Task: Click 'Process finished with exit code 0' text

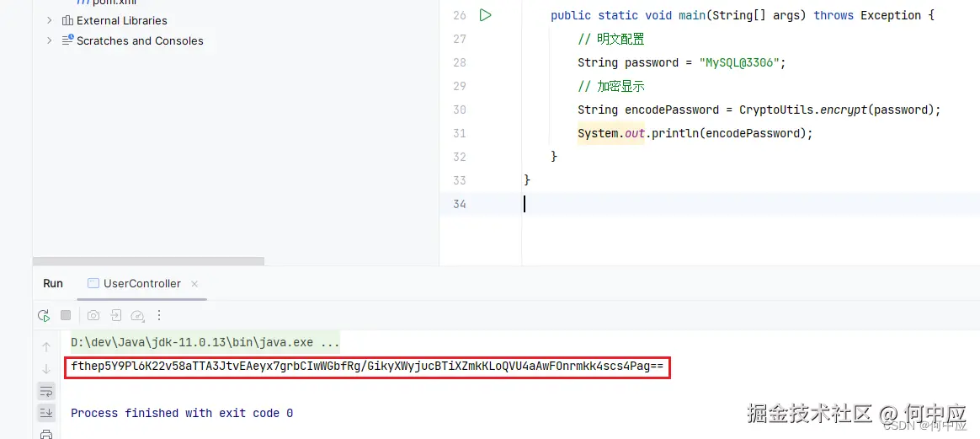Action: (182, 414)
